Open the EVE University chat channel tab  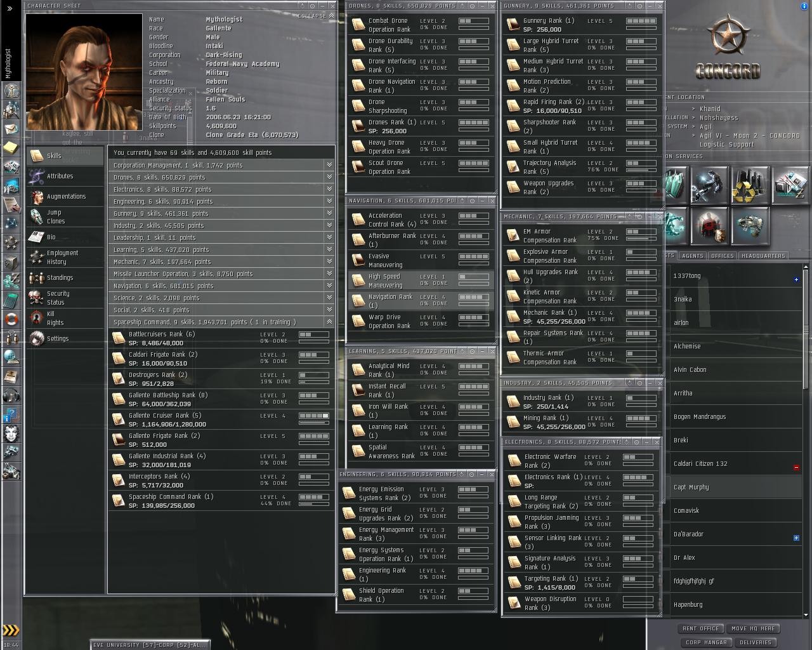[150, 645]
